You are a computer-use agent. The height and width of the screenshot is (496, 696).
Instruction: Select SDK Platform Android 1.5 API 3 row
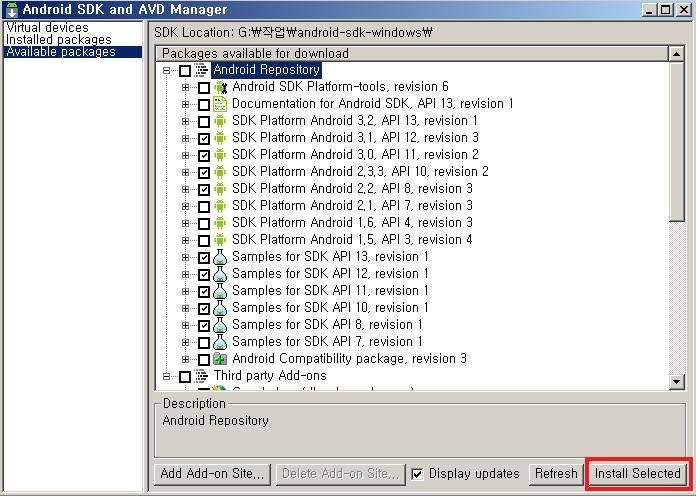[x=352, y=240]
